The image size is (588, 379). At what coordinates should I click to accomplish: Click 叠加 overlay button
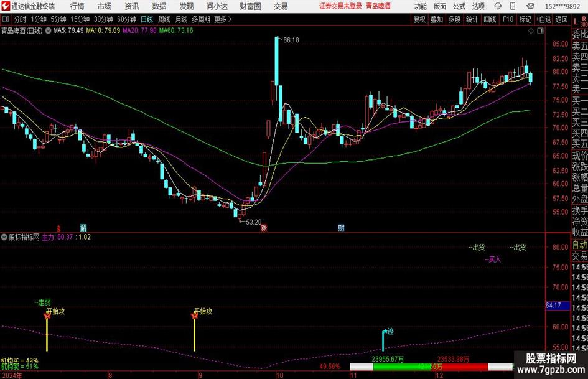437,19
